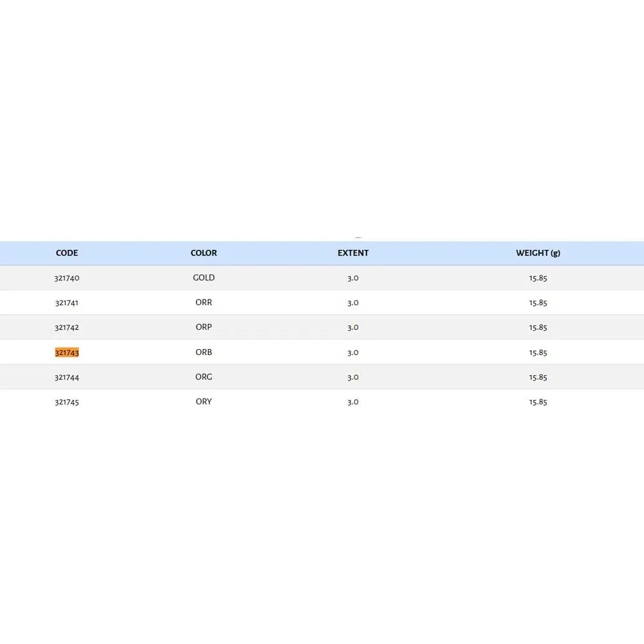Select product code 321742

67,327
